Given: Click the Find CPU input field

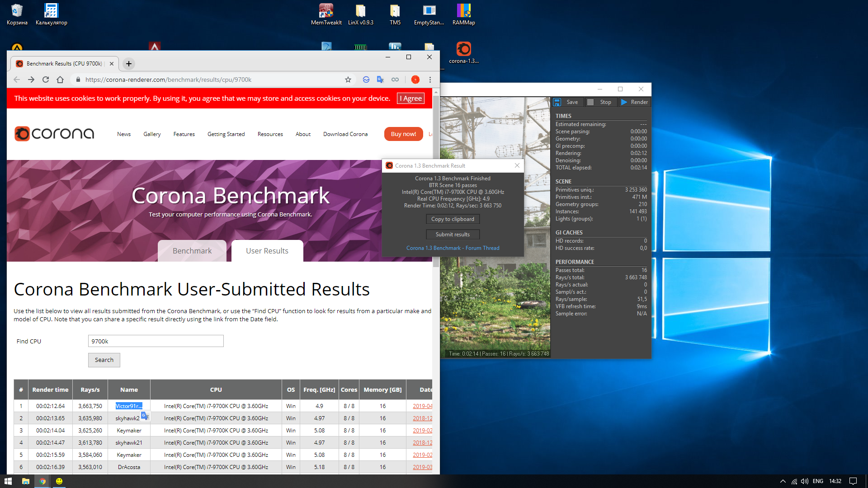Looking at the screenshot, I should pos(156,341).
